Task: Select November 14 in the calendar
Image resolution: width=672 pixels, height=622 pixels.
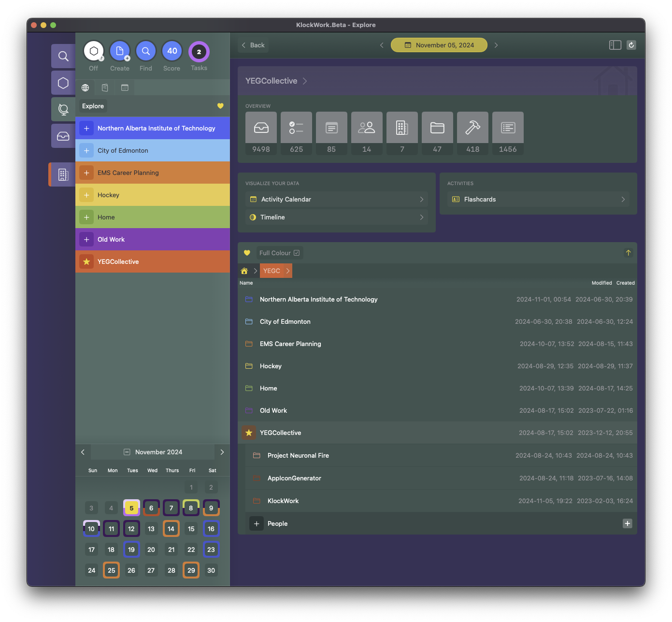Action: point(171,529)
